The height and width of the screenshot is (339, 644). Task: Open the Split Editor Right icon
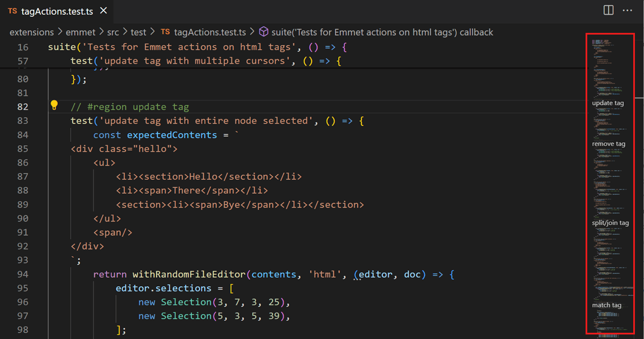coord(608,10)
